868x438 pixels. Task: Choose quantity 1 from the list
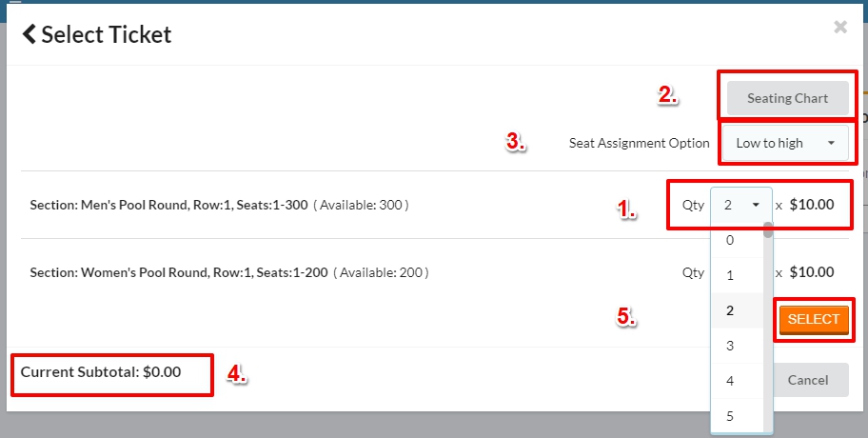(x=731, y=275)
